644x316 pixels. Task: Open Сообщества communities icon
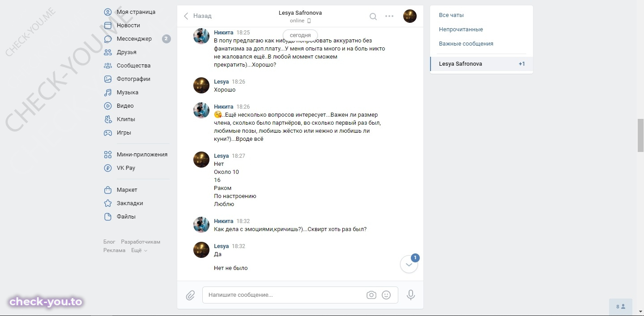tap(108, 66)
